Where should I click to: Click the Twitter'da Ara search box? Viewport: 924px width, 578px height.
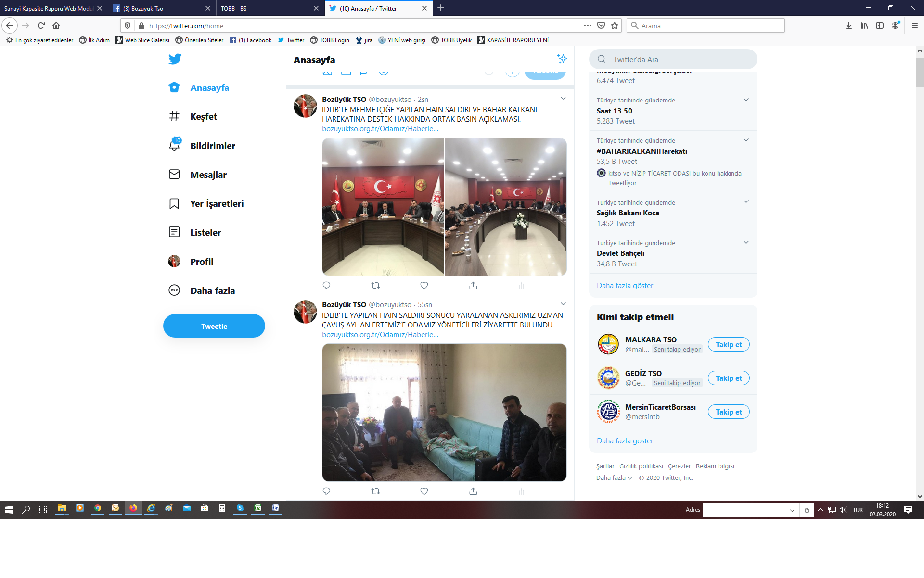click(x=673, y=59)
